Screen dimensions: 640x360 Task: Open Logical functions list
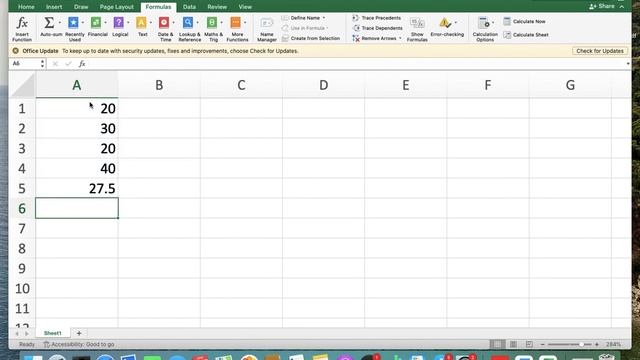(x=120, y=27)
